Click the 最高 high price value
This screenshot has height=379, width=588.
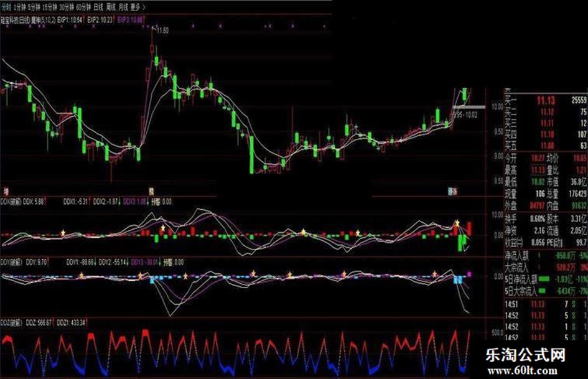pos(538,170)
